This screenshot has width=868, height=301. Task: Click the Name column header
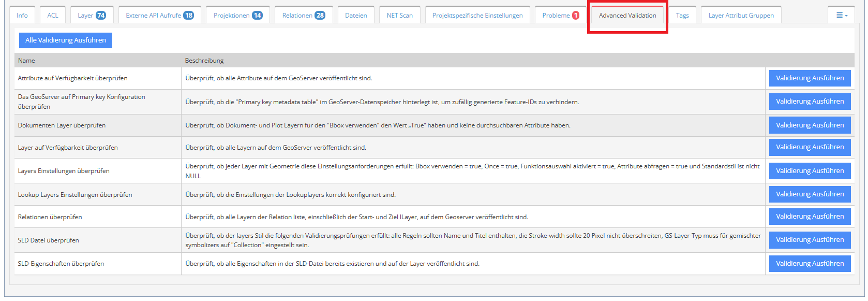coord(26,61)
